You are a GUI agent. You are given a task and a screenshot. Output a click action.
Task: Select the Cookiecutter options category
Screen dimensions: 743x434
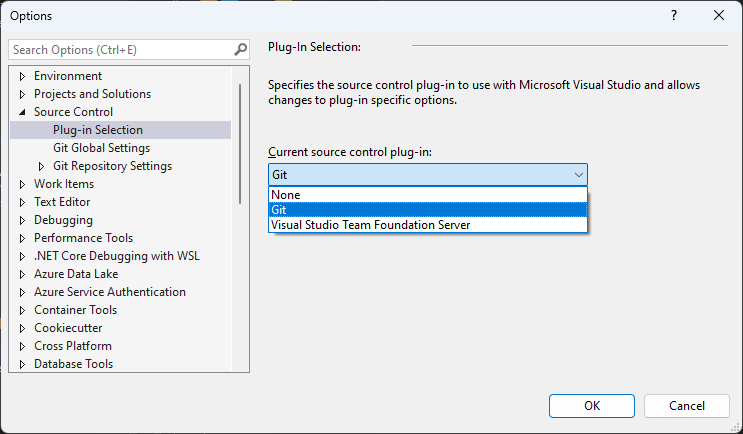pos(68,328)
